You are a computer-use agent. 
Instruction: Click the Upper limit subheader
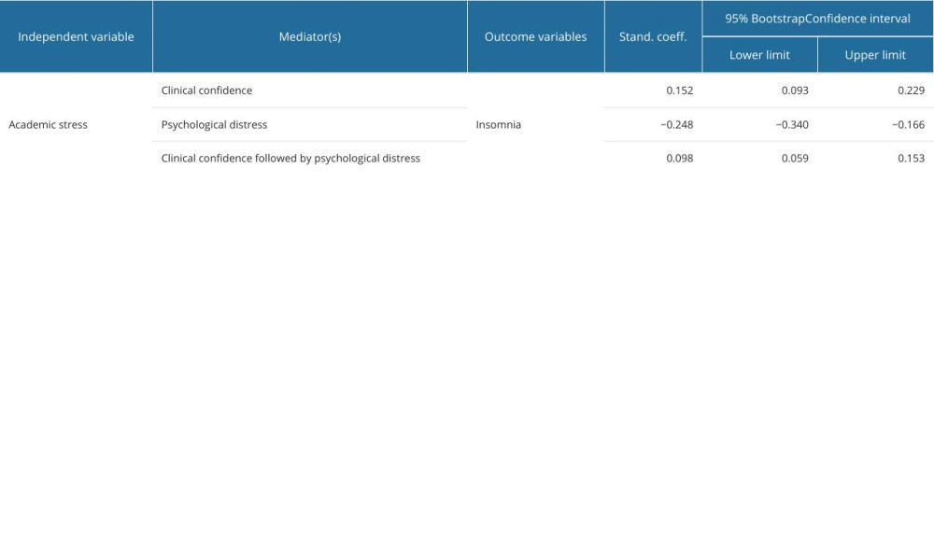pos(875,55)
